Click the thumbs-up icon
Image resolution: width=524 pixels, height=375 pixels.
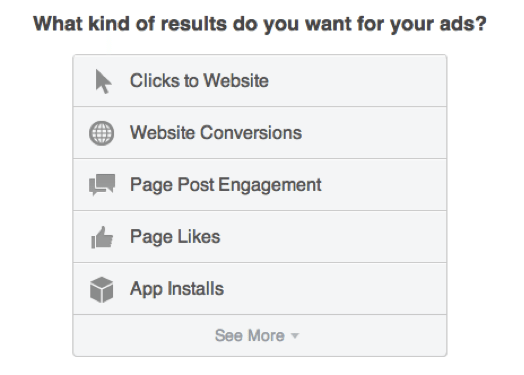(102, 237)
